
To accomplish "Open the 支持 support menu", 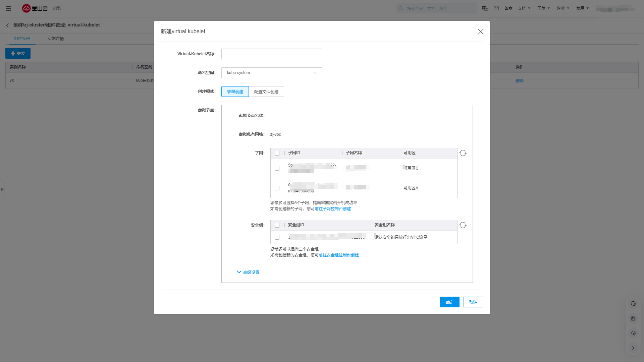I will tap(524, 8).
